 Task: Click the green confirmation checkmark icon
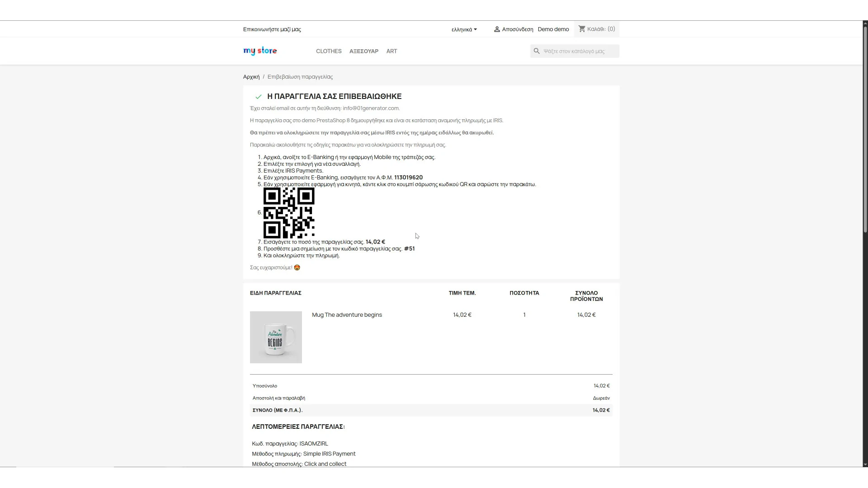(x=258, y=97)
